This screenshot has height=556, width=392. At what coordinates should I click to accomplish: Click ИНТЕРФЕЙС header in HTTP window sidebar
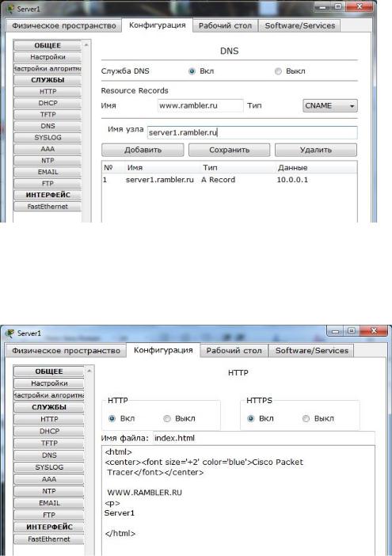coord(49,527)
